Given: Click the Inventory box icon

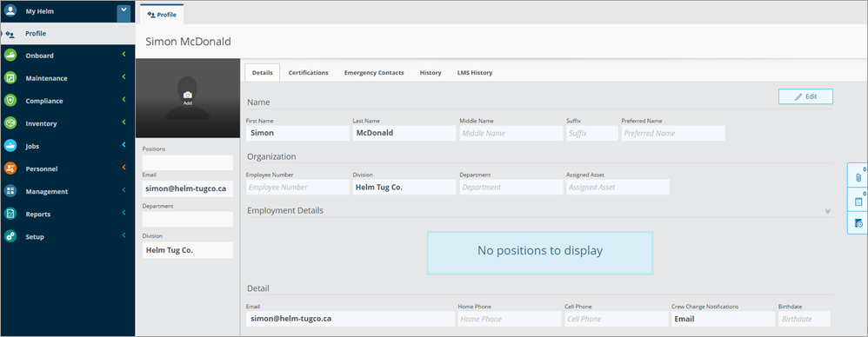Looking at the screenshot, I should (10, 123).
